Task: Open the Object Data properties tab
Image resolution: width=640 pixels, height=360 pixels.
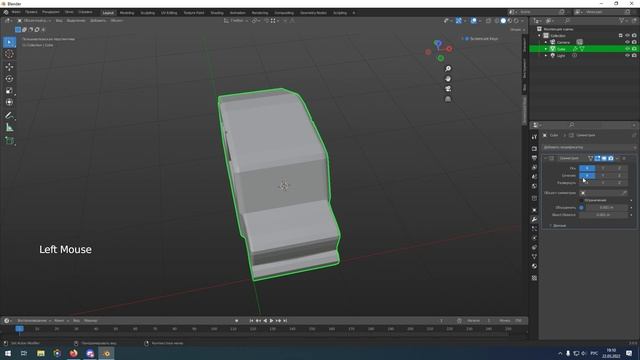Action: (534, 257)
